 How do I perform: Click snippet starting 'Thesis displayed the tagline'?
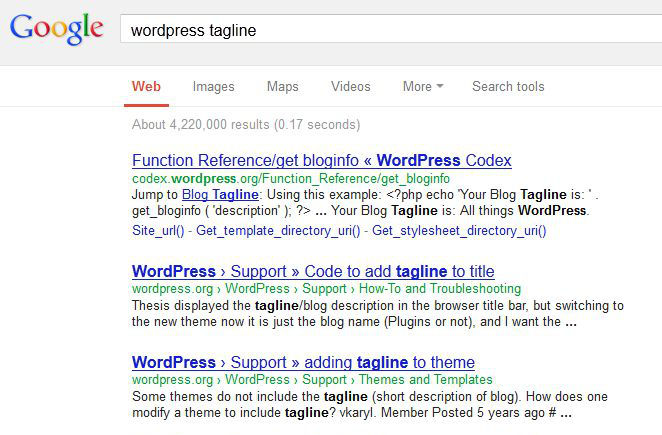378,313
